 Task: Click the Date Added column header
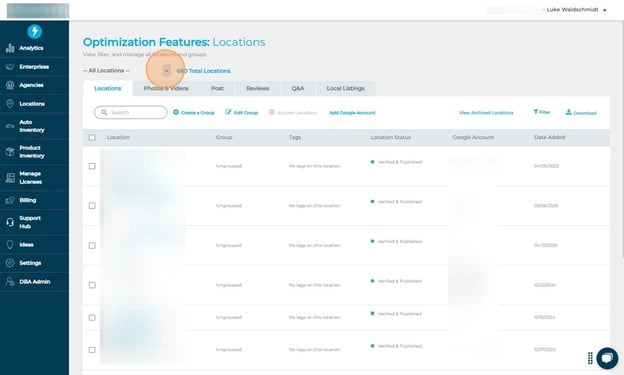point(550,137)
